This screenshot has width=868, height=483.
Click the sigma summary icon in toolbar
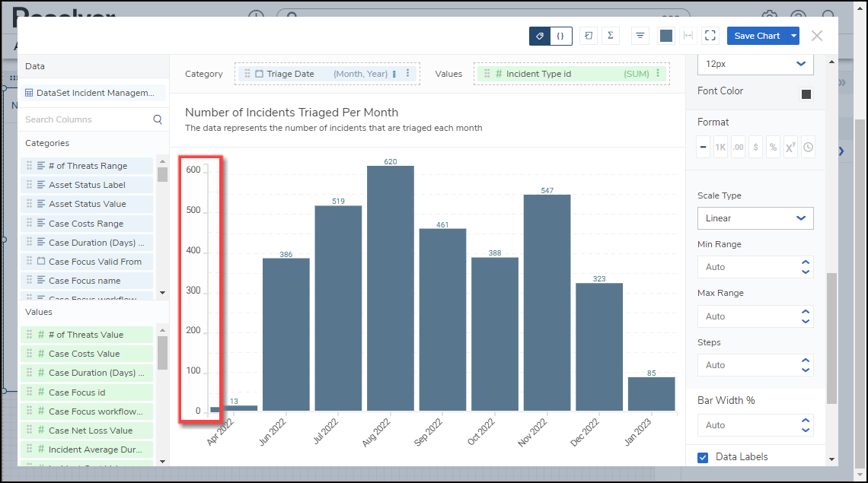tap(611, 36)
